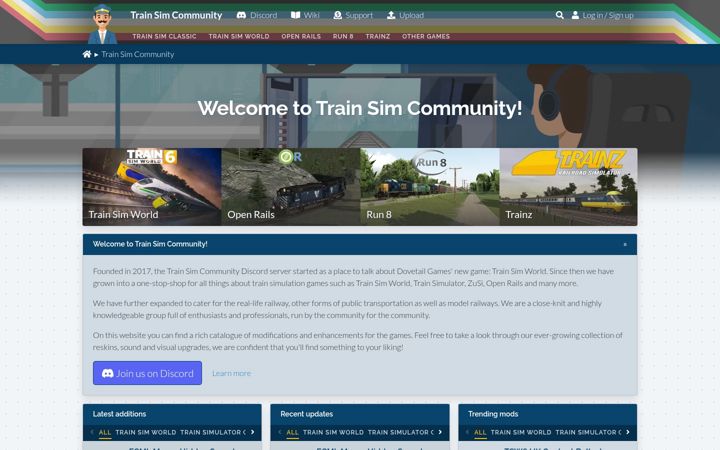Click the home breadcrumb icon
Image resolution: width=720 pixels, height=450 pixels.
[87, 54]
